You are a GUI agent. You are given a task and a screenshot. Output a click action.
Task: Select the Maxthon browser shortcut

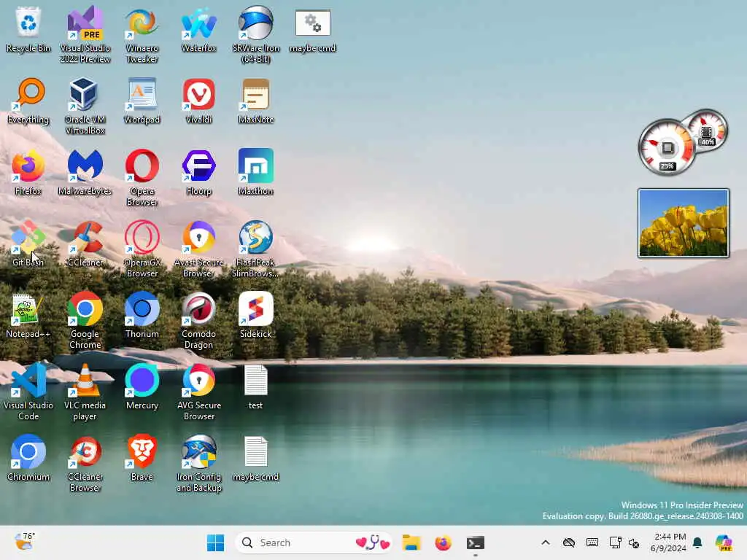[255, 172]
